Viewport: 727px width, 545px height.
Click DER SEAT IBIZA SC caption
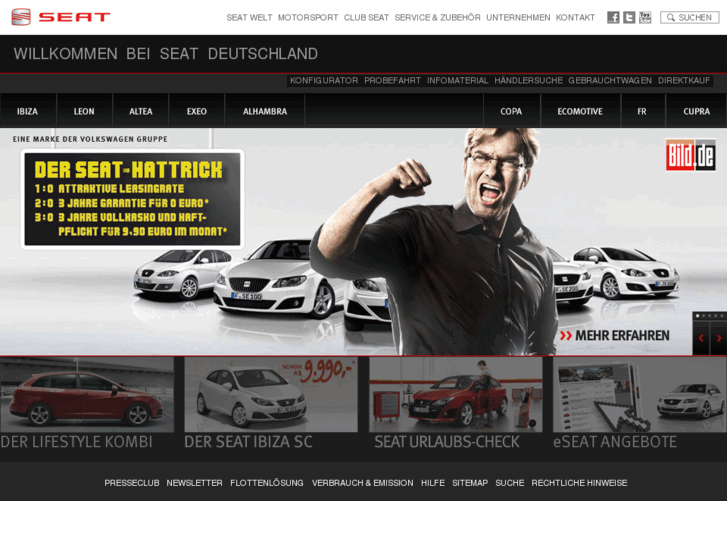pos(249,442)
